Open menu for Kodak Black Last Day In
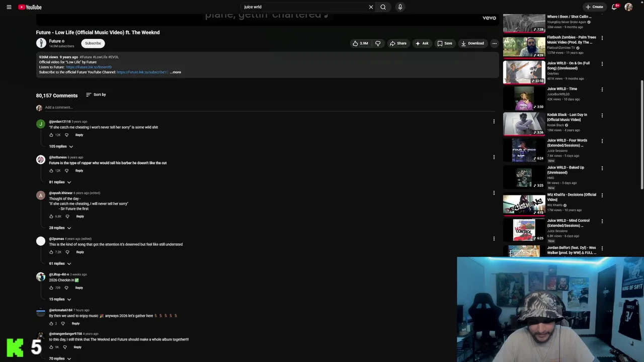 click(602, 116)
